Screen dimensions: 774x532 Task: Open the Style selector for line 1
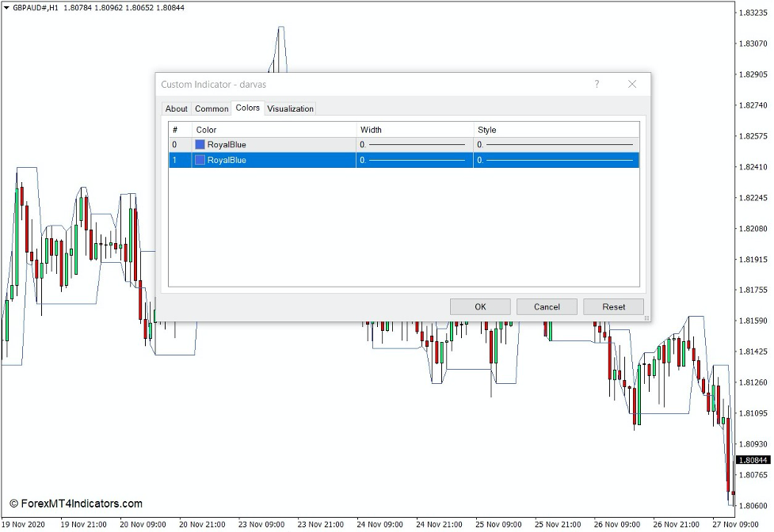[x=556, y=160]
